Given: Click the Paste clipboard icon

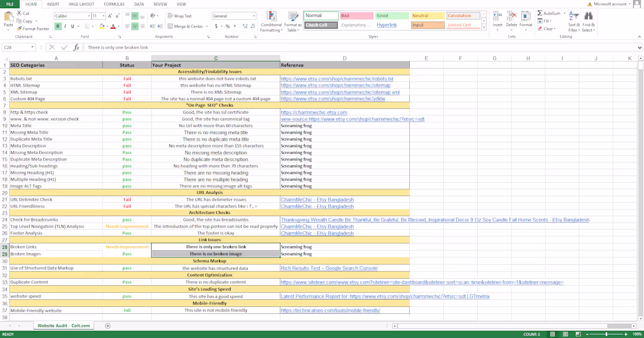Looking at the screenshot, I should click(8, 17).
